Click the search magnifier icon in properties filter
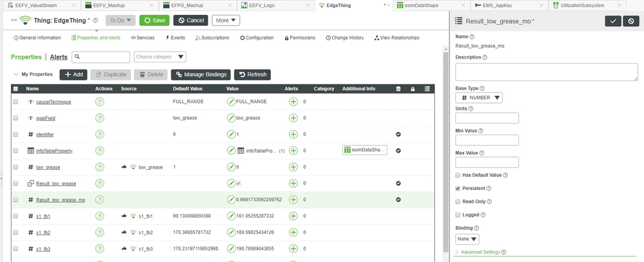 click(x=77, y=57)
